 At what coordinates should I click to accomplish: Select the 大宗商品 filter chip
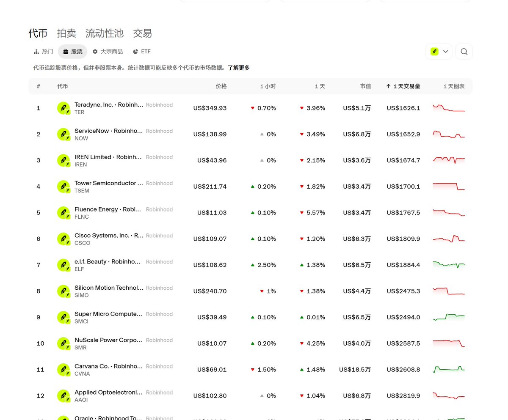[x=108, y=52]
